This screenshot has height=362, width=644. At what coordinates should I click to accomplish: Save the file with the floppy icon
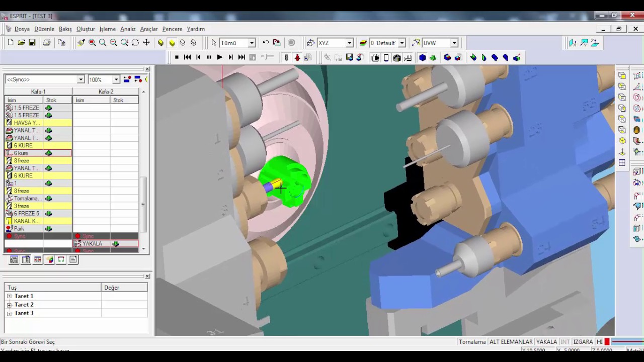point(32,43)
